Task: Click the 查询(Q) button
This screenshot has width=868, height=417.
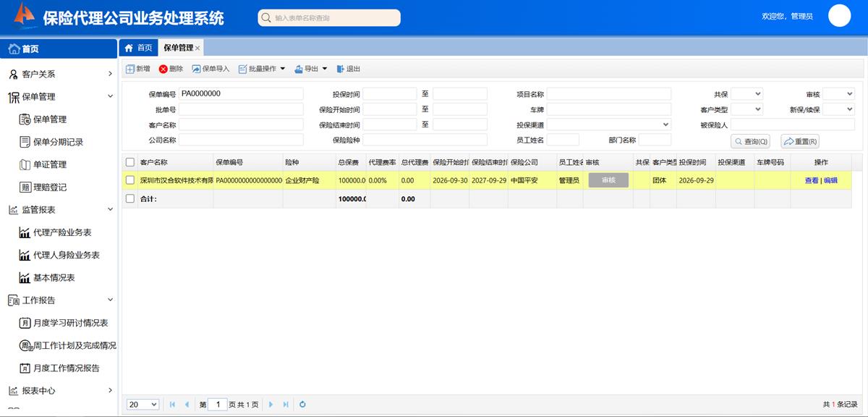Action: click(x=751, y=141)
